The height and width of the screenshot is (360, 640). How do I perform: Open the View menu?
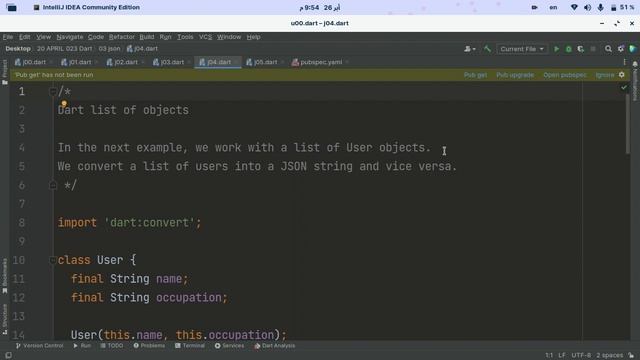[x=43, y=37]
